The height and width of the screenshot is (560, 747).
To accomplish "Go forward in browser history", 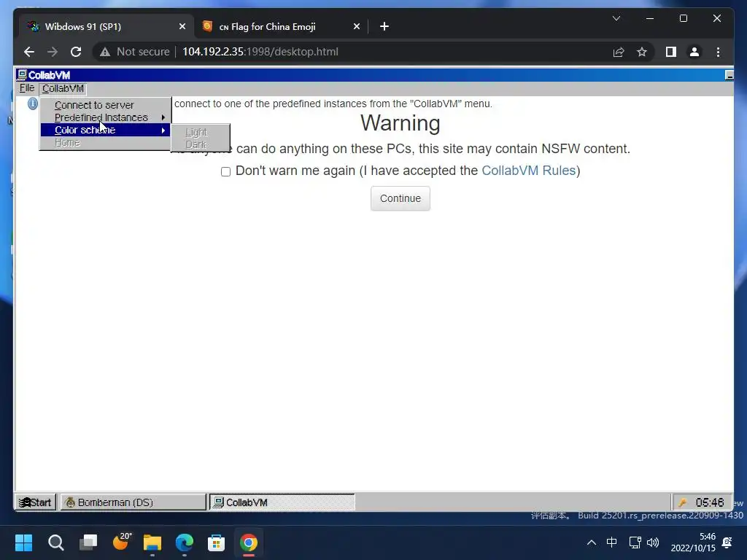I will [53, 52].
